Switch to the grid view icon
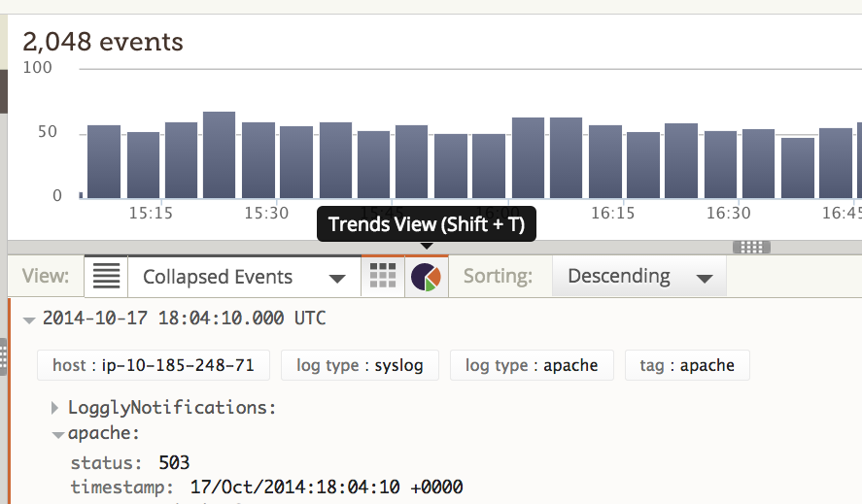The width and height of the screenshot is (862, 504). pyautogui.click(x=383, y=277)
